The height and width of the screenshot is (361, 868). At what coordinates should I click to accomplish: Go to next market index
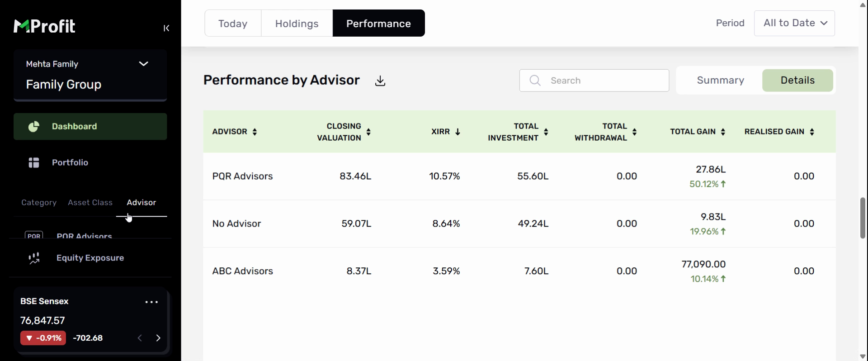pyautogui.click(x=158, y=338)
